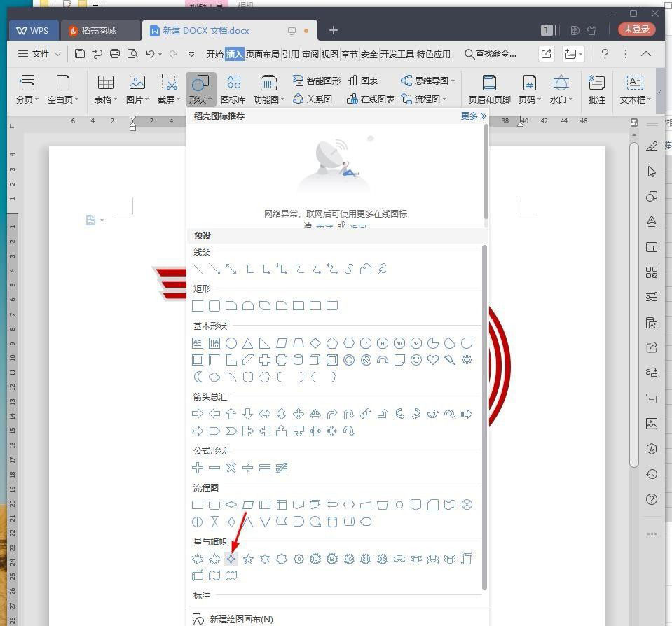
Task: Insert a table using the 表格 icon
Action: pos(104,88)
